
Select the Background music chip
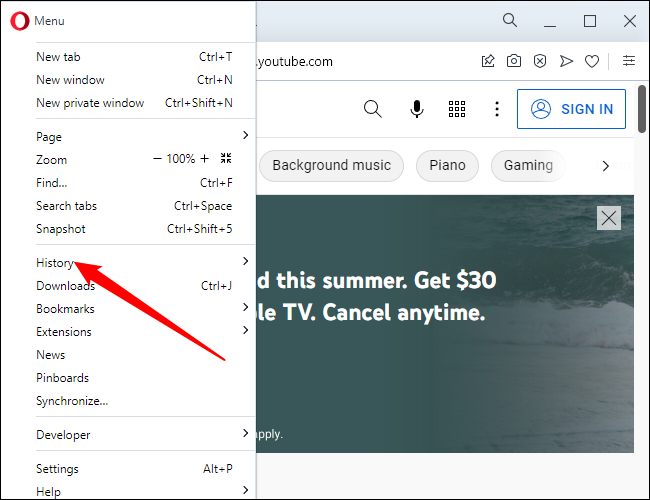[331, 165]
